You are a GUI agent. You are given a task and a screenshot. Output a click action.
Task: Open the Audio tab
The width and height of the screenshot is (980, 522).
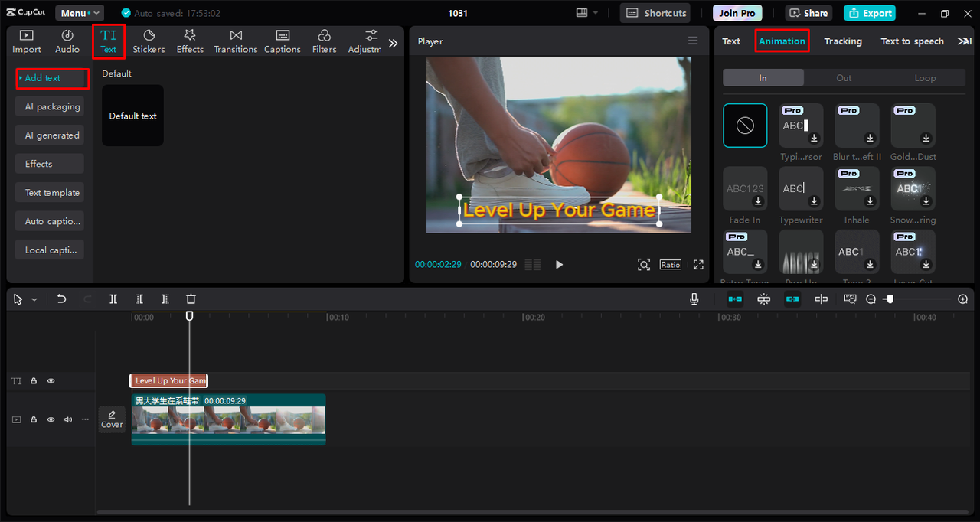point(67,41)
